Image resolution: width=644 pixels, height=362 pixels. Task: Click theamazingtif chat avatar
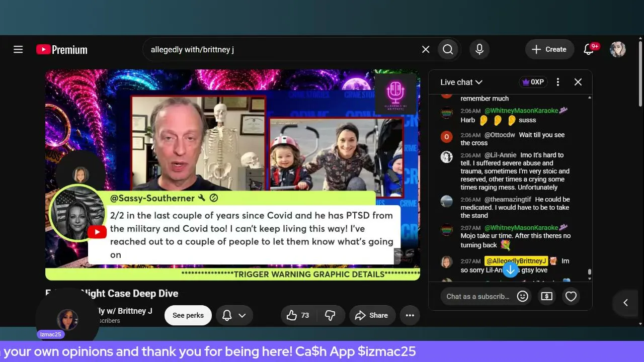[x=446, y=201]
